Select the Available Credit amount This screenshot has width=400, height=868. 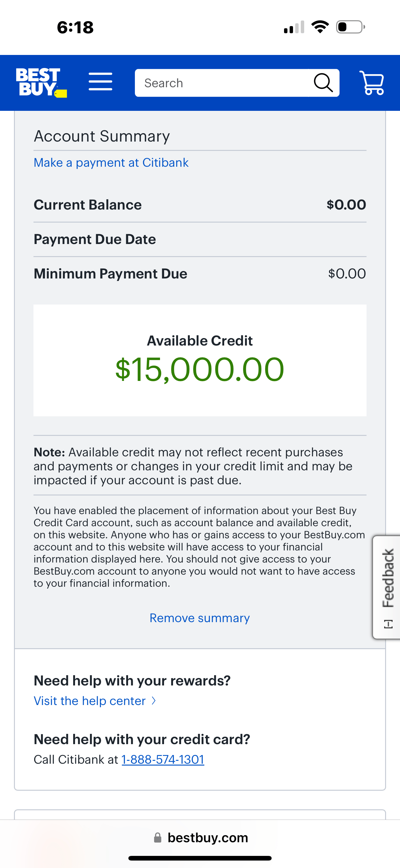[199, 370]
